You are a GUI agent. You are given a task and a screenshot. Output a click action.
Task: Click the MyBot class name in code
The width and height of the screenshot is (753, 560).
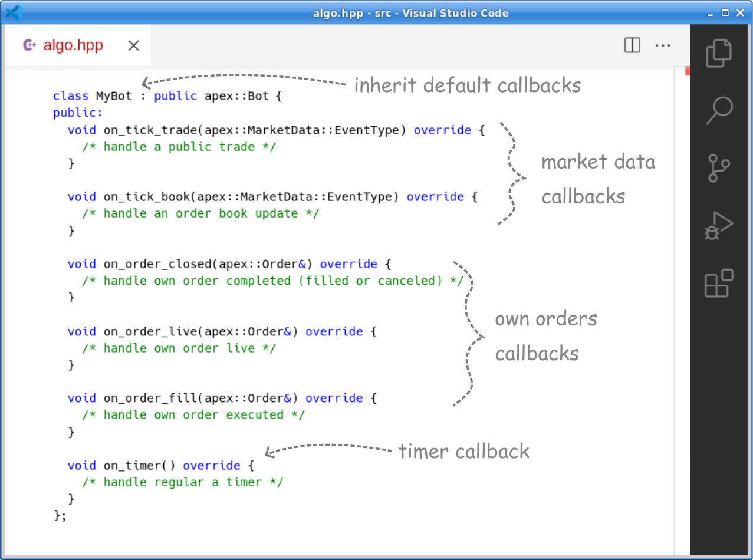114,96
